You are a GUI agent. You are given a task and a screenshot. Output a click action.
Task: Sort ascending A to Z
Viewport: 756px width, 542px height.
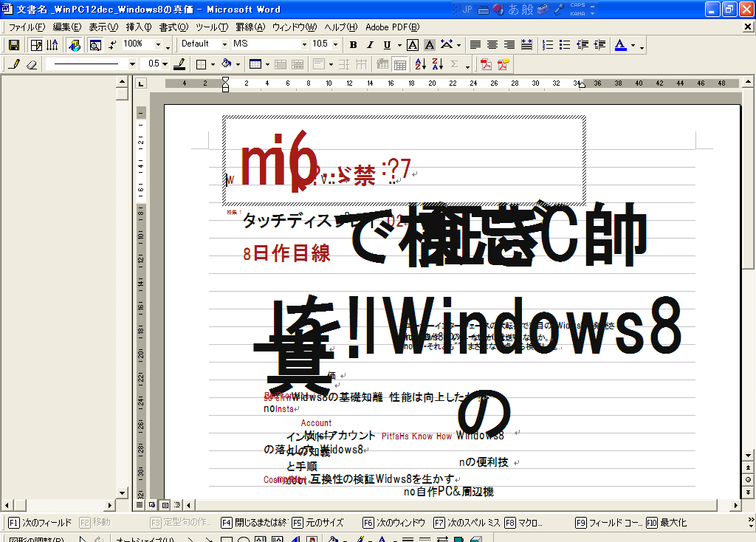(x=420, y=64)
